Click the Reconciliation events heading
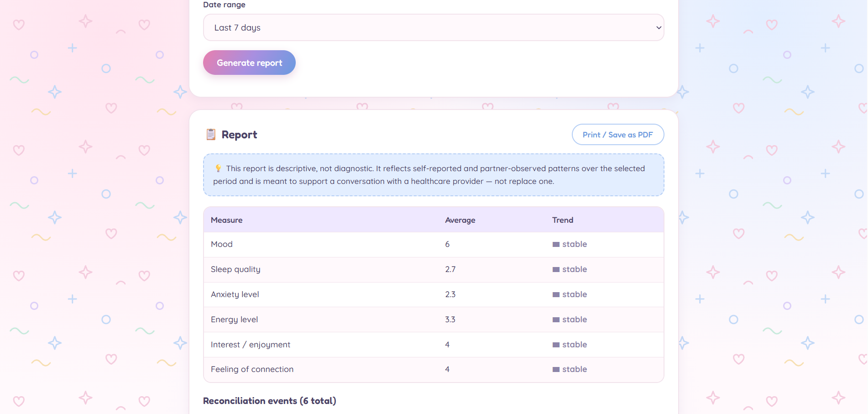 coord(270,401)
